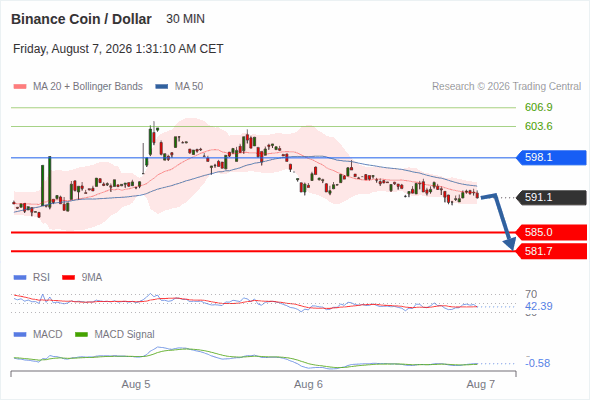Click the Binance Coin / Dollar title
590x400 pixels.
tap(81, 19)
